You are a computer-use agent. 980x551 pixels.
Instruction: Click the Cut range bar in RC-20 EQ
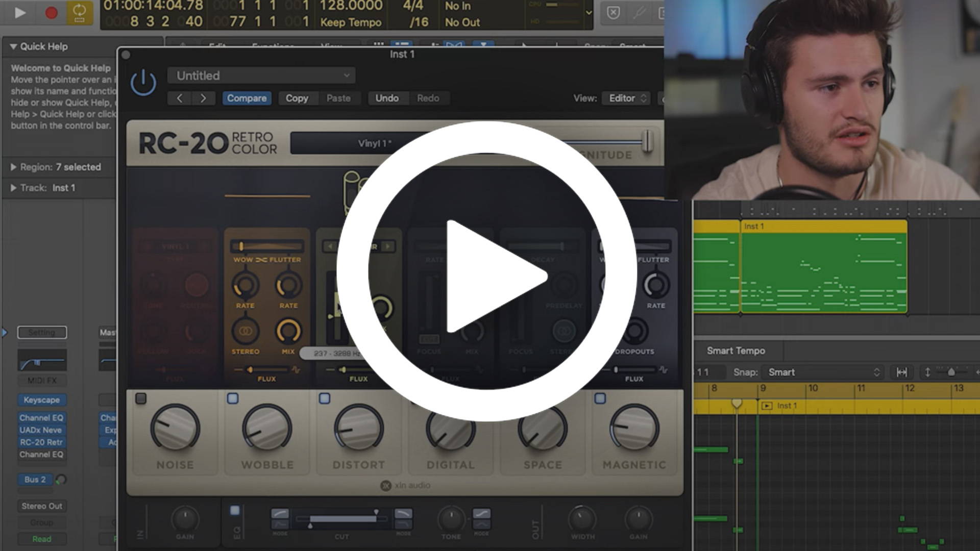coord(342,519)
